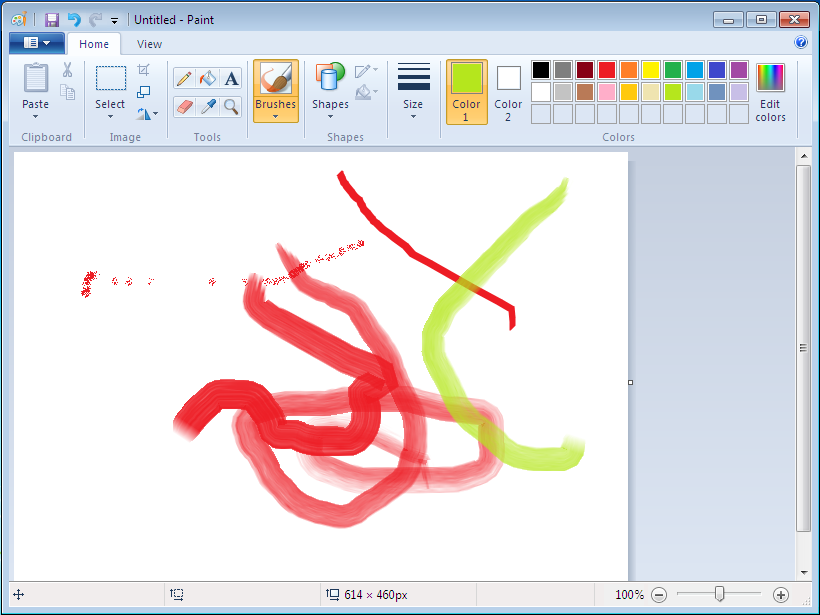This screenshot has width=820, height=615.
Task: Activate Color 1 selector
Action: coord(466,91)
